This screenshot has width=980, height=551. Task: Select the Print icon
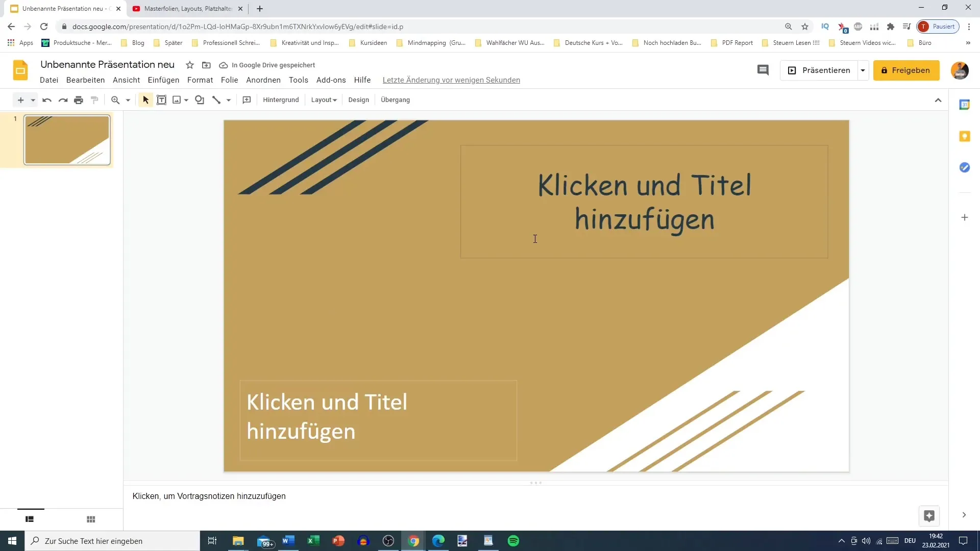(78, 99)
